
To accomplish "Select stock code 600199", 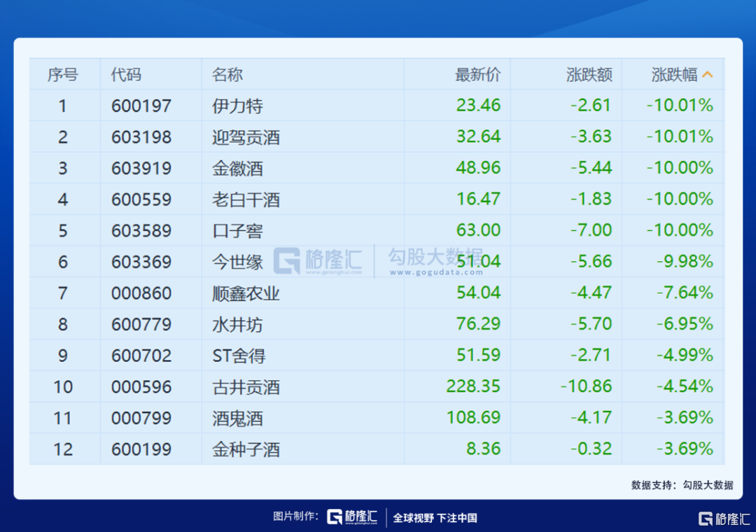I will 141,449.
